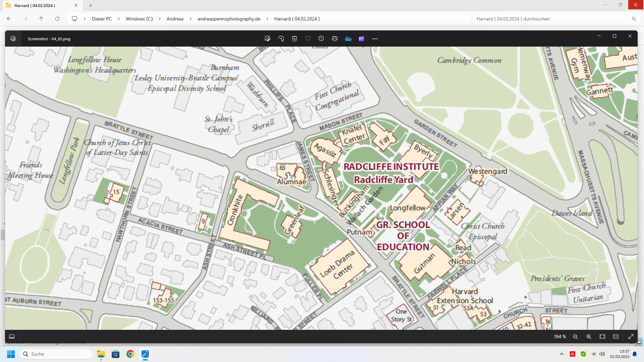Add a new Explorer tab

91,5
